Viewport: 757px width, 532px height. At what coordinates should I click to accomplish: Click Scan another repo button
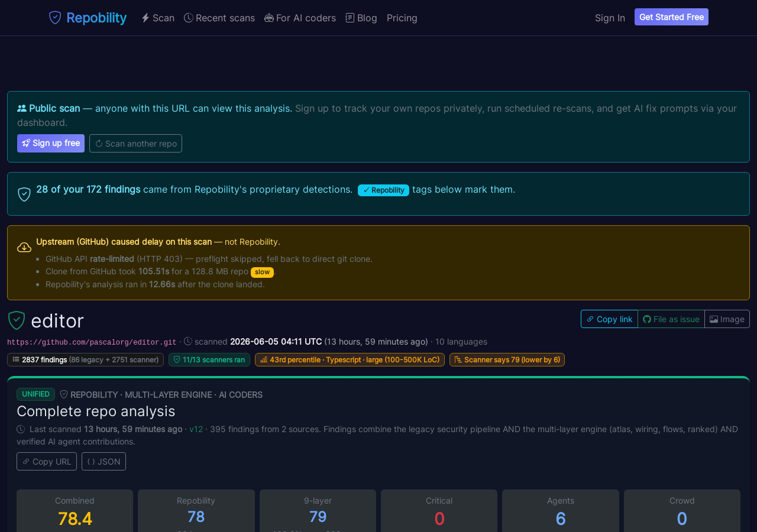coord(135,143)
